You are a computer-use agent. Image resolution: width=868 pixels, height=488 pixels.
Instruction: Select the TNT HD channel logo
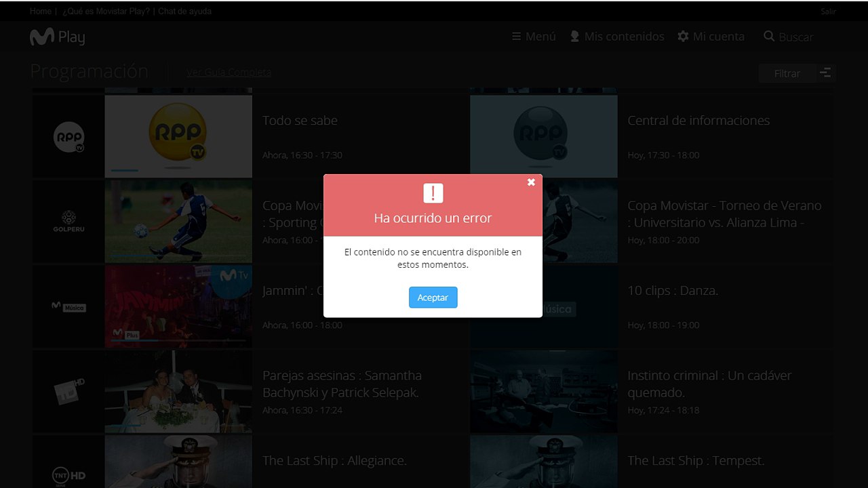[68, 476]
